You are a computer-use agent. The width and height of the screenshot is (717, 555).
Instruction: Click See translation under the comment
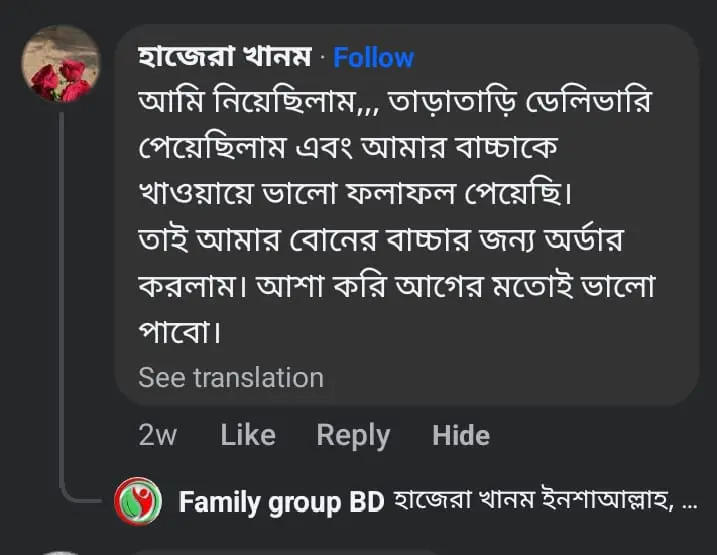click(x=231, y=377)
